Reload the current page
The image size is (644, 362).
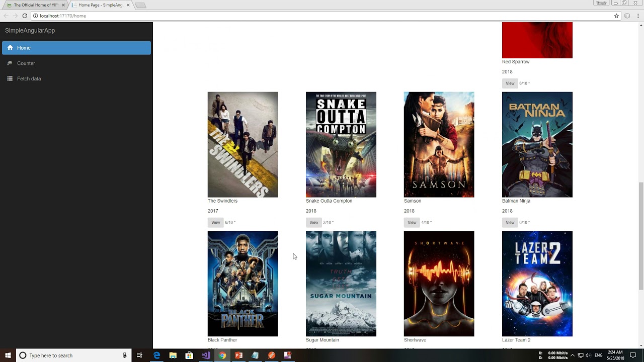coord(25,16)
